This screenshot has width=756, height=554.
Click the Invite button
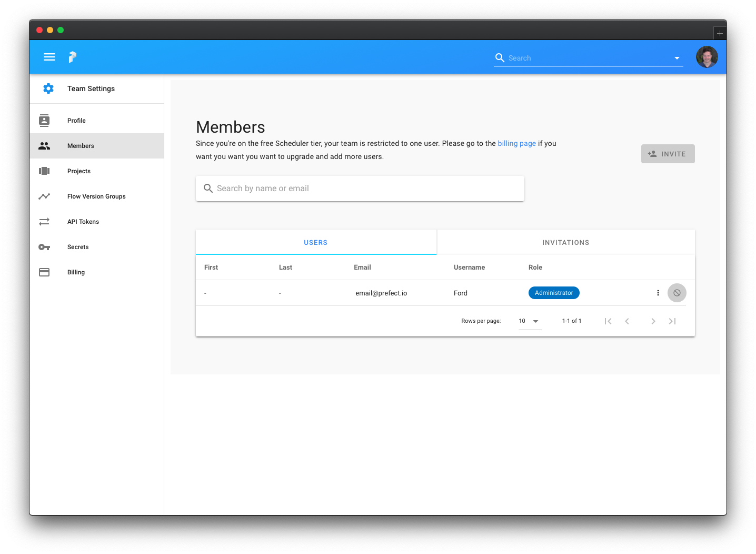(x=668, y=154)
